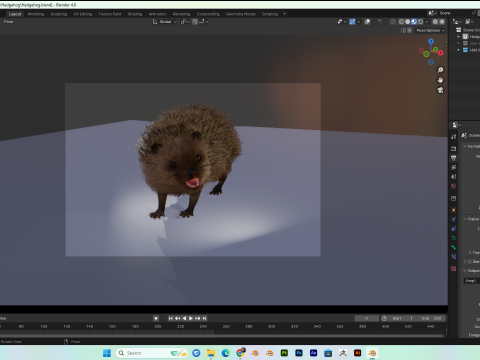Open the Output properties tab
This screenshot has width=480, height=360.
pyautogui.click(x=453, y=158)
